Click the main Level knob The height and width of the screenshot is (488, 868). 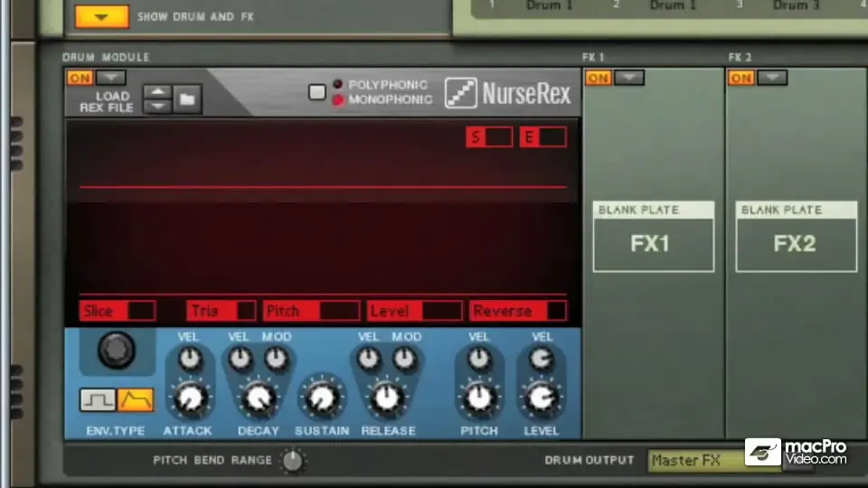(542, 398)
